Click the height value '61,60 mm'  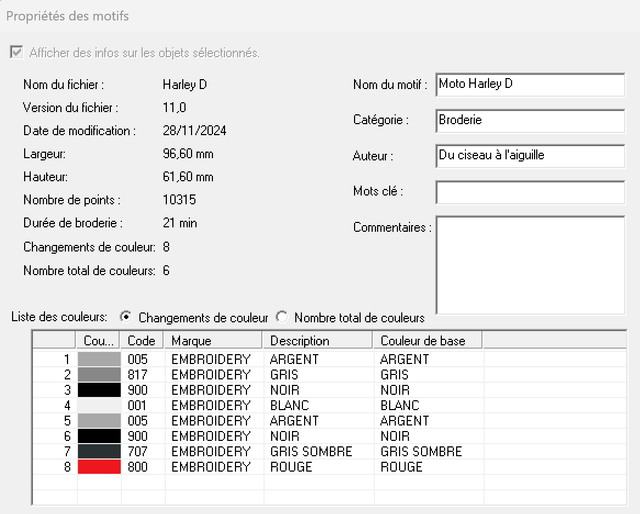coord(188,177)
